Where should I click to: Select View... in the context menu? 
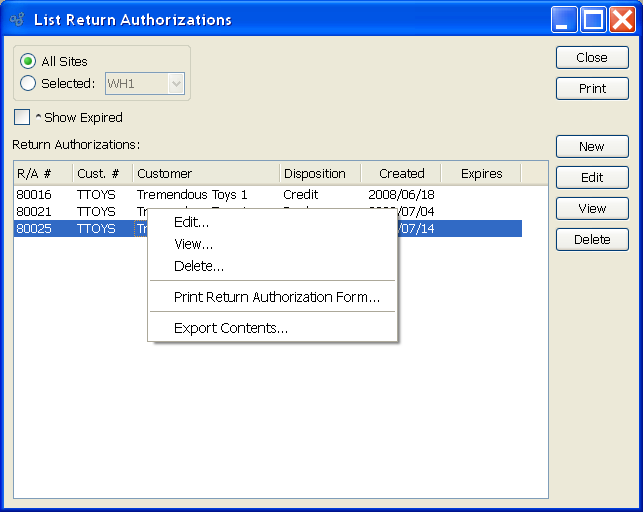193,244
